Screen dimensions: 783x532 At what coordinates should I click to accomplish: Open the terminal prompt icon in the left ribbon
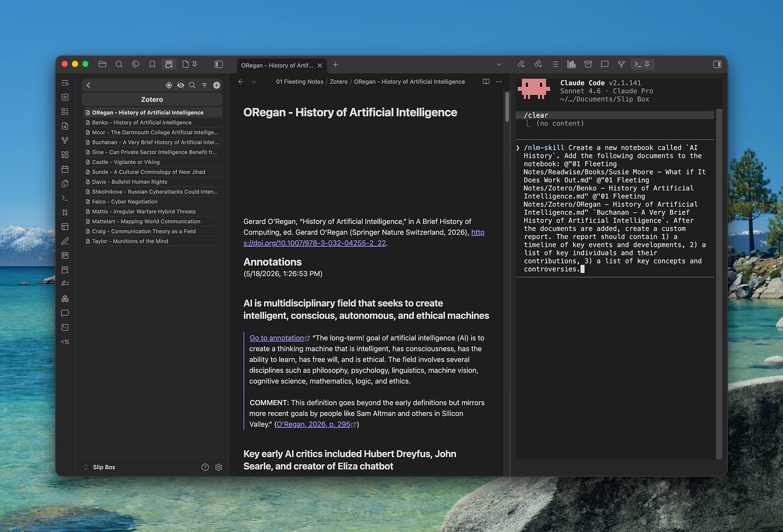[x=65, y=198]
